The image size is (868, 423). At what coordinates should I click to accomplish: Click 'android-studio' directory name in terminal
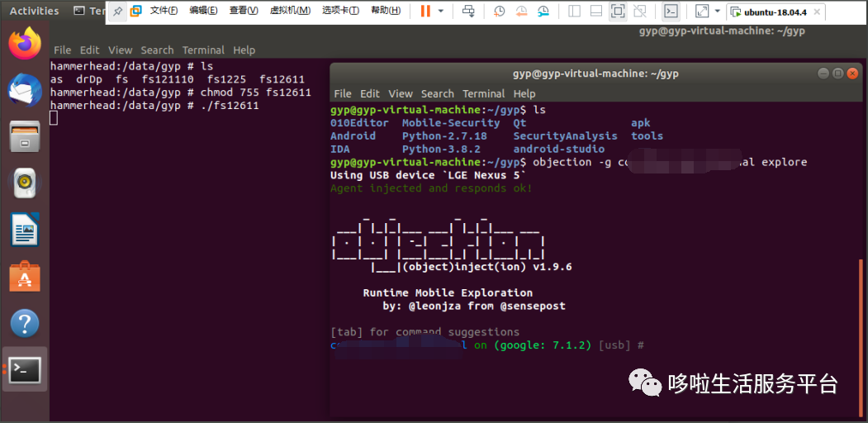(558, 149)
